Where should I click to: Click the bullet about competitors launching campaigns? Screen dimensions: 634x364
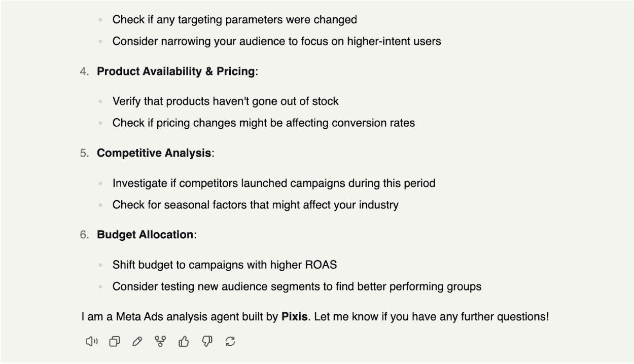tap(274, 183)
